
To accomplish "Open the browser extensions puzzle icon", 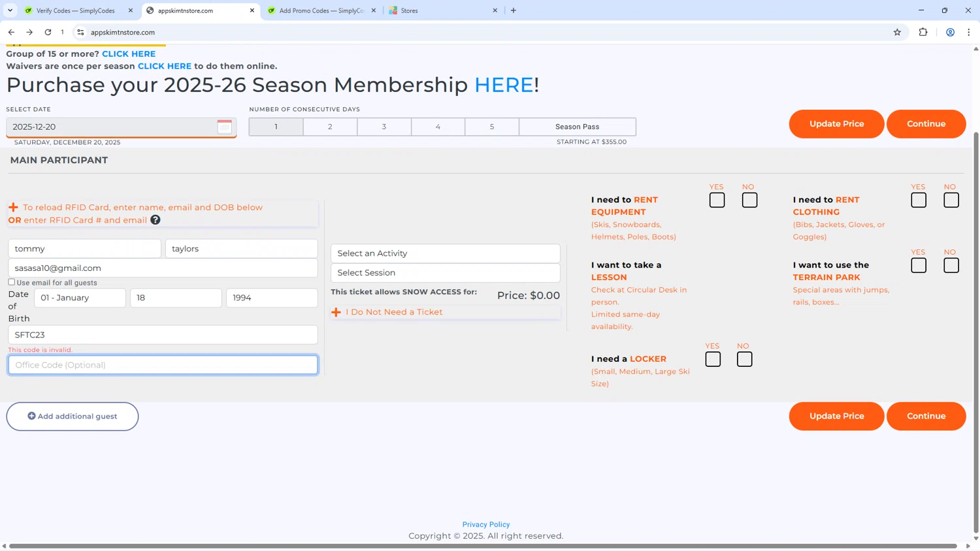I will [x=923, y=32].
